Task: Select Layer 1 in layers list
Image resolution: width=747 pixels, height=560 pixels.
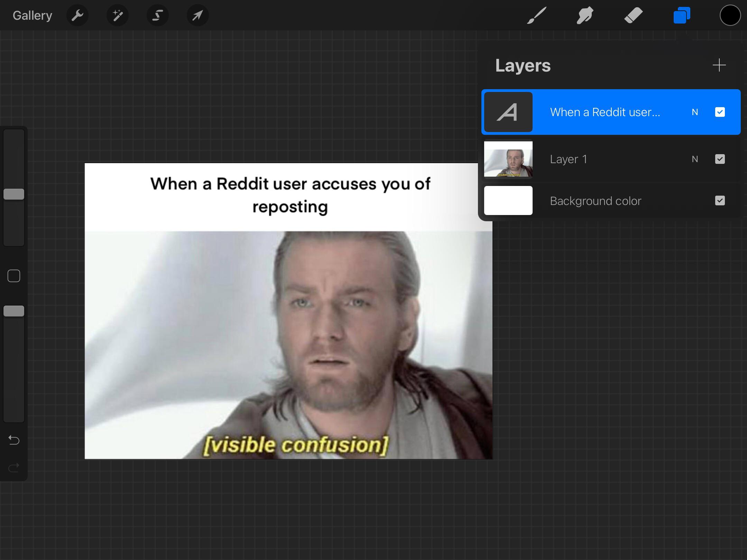Action: pos(588,159)
